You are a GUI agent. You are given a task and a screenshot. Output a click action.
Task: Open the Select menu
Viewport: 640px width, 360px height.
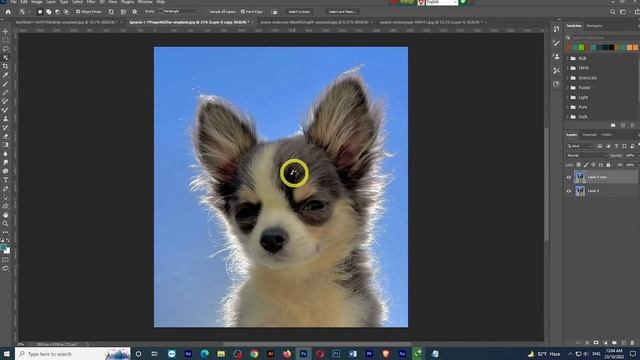click(x=77, y=2)
